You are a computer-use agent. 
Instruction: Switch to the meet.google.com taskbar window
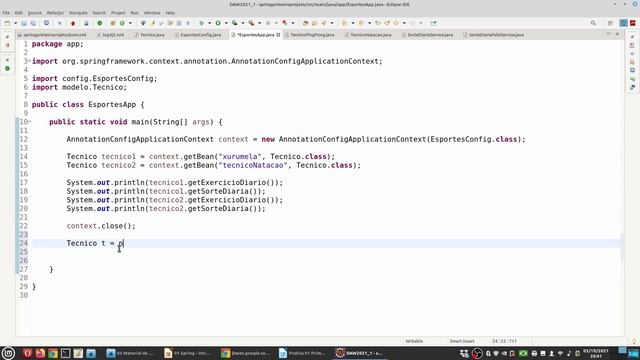pyautogui.click(x=245, y=353)
